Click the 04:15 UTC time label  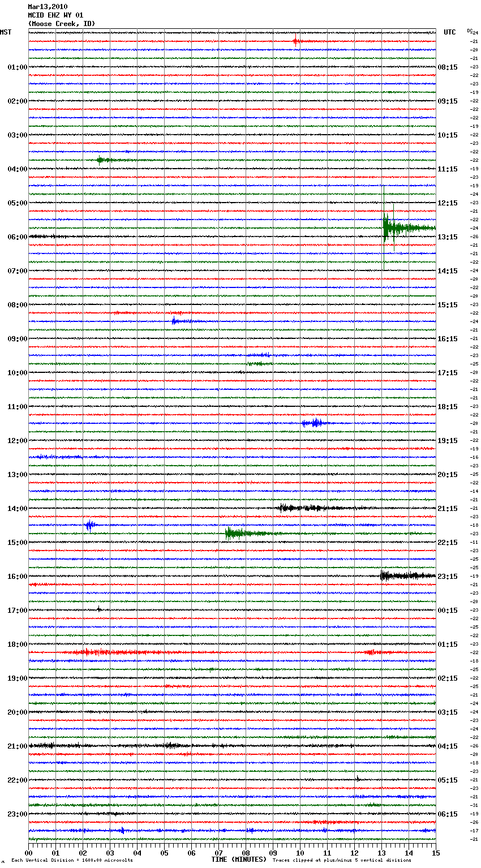point(448,746)
